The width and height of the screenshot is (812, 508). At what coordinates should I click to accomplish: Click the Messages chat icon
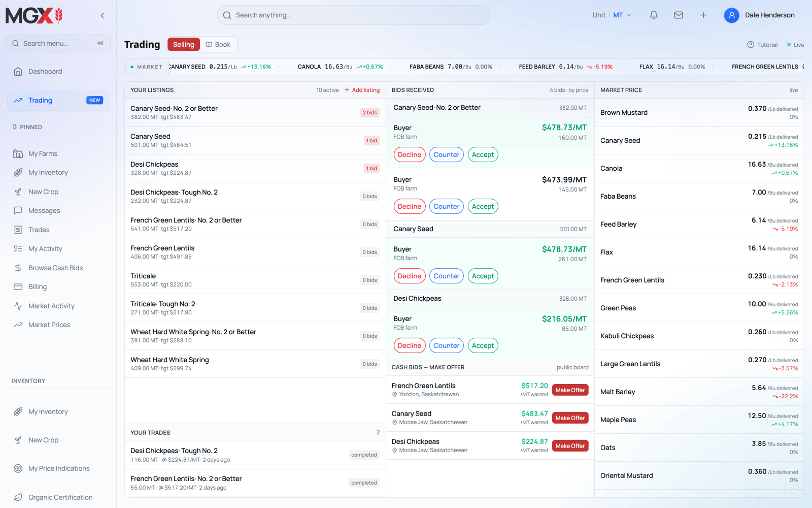[x=18, y=211]
